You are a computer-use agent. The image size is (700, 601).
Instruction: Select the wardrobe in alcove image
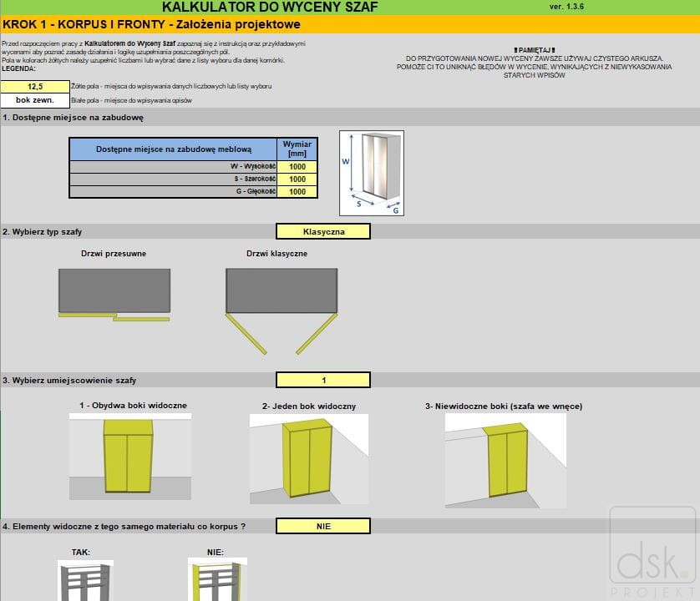pyautogui.click(x=505, y=460)
